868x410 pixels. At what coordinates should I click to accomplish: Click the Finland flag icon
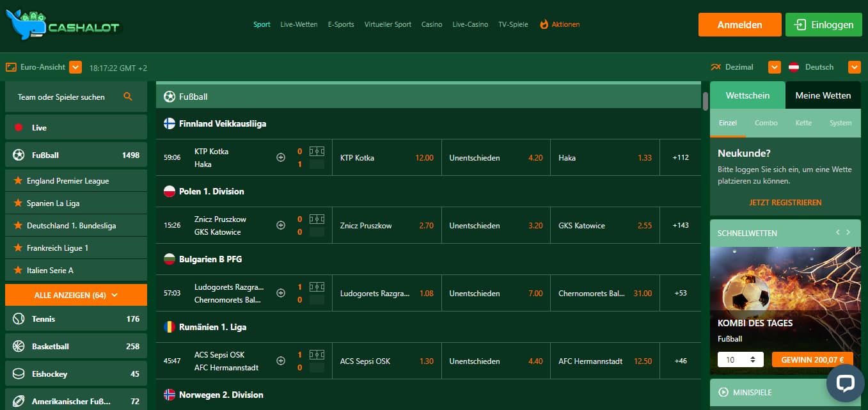click(170, 123)
